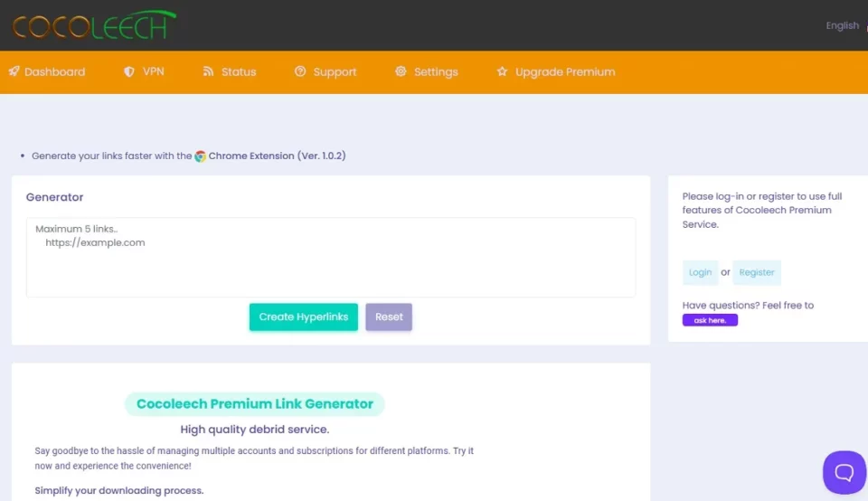Open the Status menu item
This screenshot has height=501, width=868.
239,71
